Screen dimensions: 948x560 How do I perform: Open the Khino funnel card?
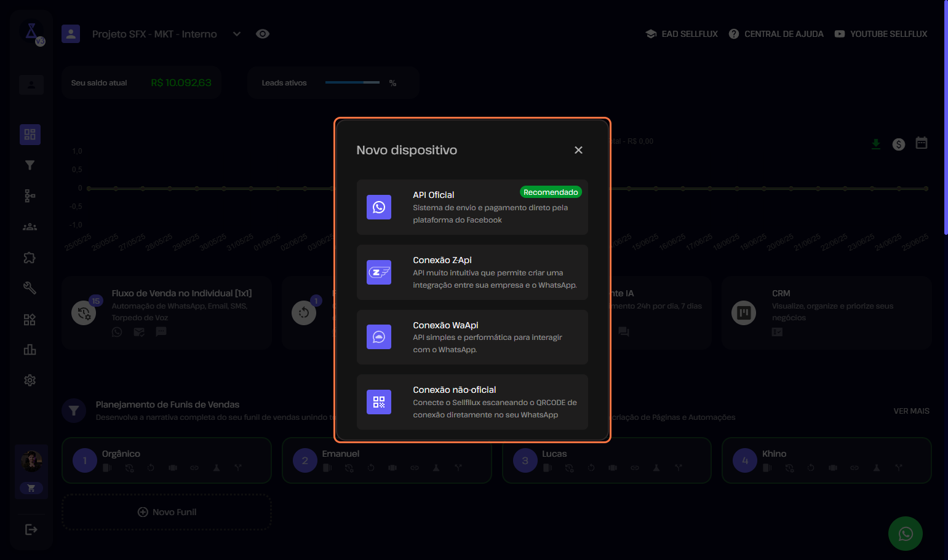[827, 460]
